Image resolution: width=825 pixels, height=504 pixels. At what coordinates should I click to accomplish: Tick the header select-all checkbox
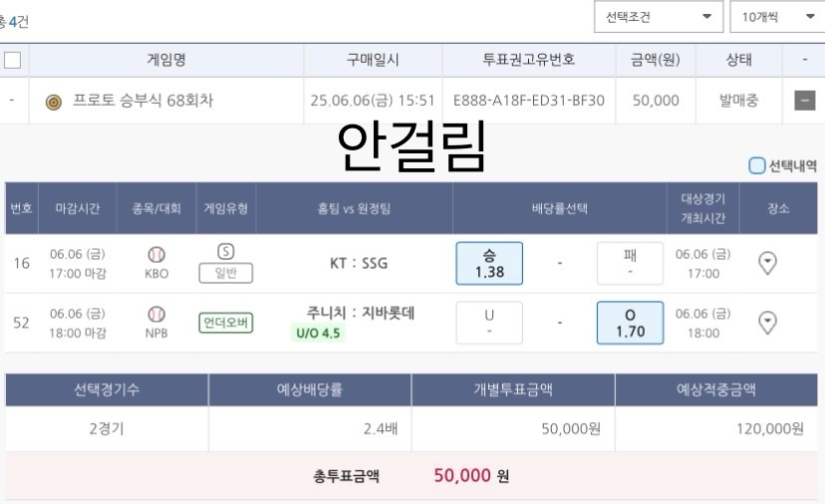[x=13, y=60]
